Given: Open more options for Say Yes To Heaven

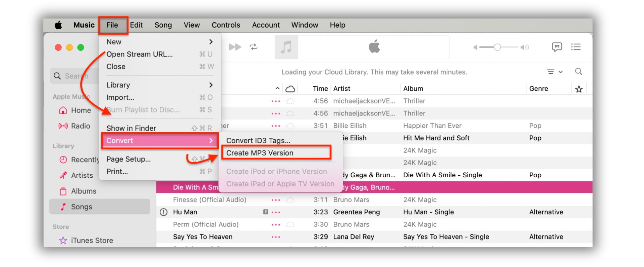Looking at the screenshot, I should pos(276,237).
